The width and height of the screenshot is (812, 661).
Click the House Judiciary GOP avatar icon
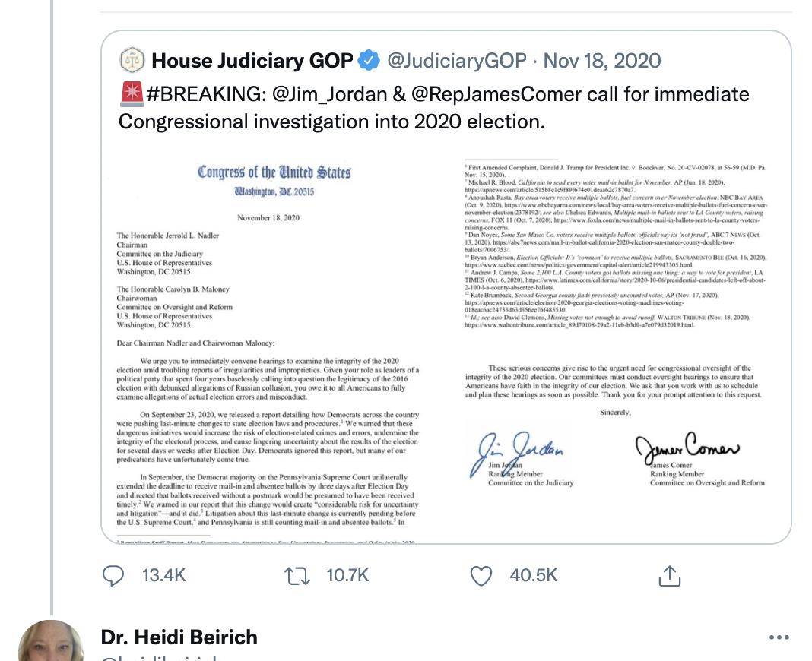click(131, 60)
